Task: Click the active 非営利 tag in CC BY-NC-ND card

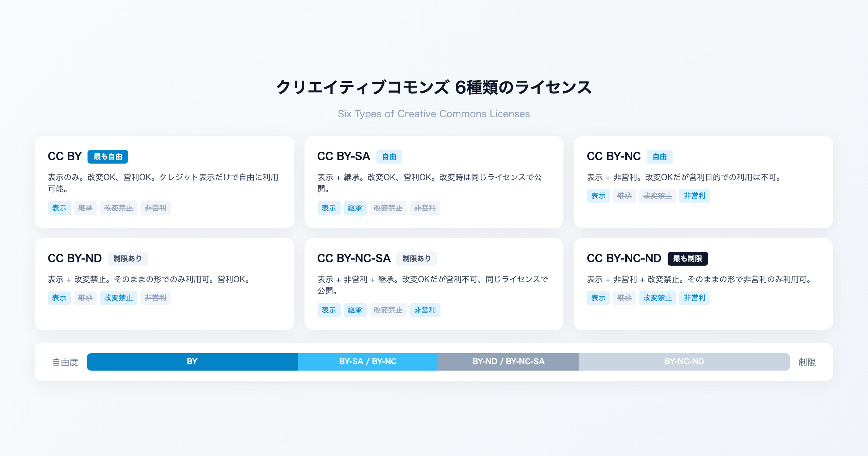Action: (694, 298)
